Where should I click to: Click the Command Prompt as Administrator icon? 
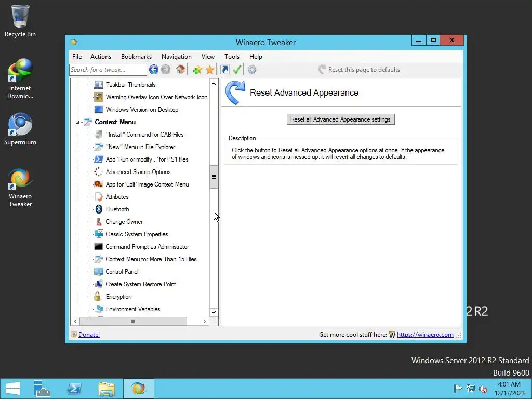(99, 247)
